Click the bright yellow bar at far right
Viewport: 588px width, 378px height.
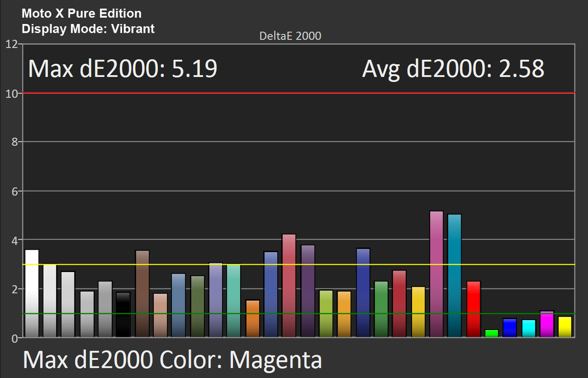click(x=565, y=327)
